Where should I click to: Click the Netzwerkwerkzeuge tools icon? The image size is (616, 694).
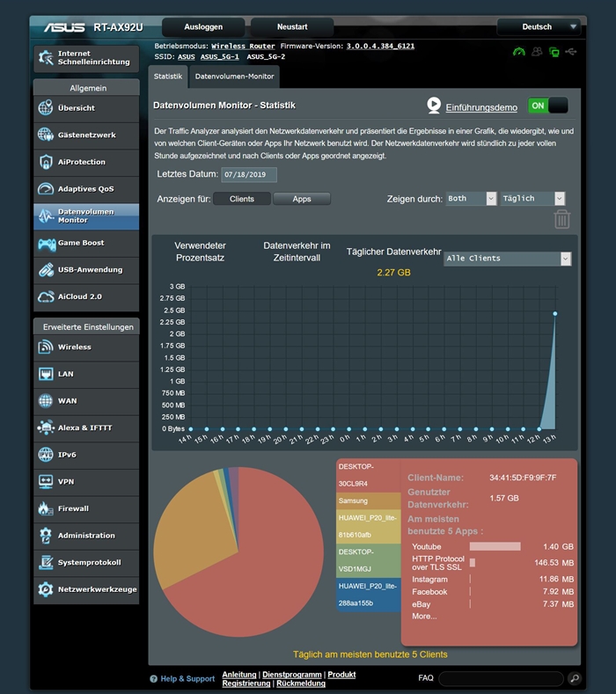[x=46, y=589]
